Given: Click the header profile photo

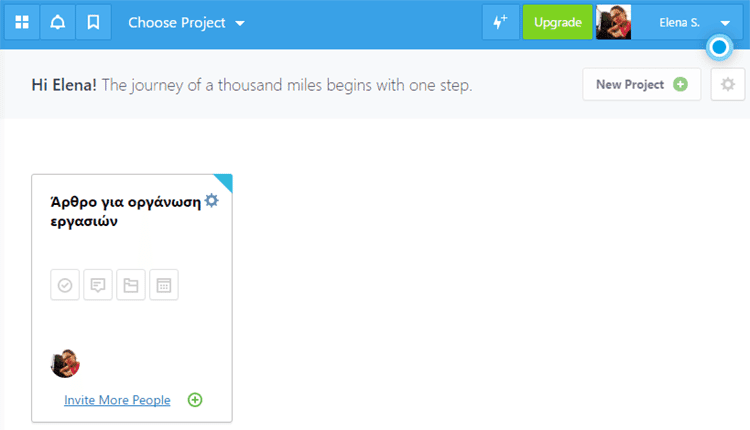Looking at the screenshot, I should pyautogui.click(x=614, y=22).
